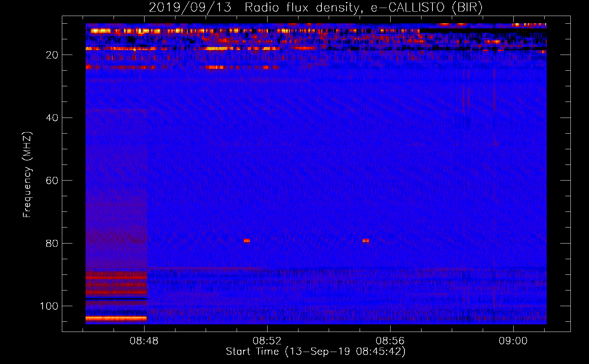Click the 08:48 time tick label

pyautogui.click(x=144, y=341)
